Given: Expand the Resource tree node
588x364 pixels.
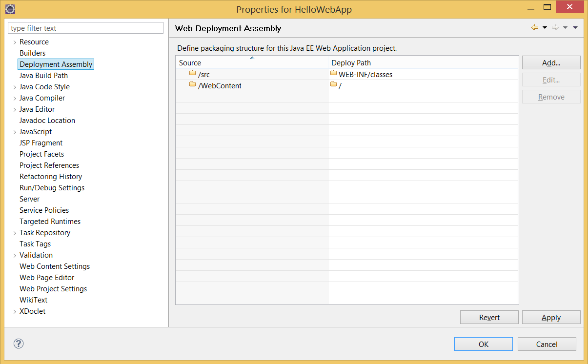Looking at the screenshot, I should coord(15,42).
